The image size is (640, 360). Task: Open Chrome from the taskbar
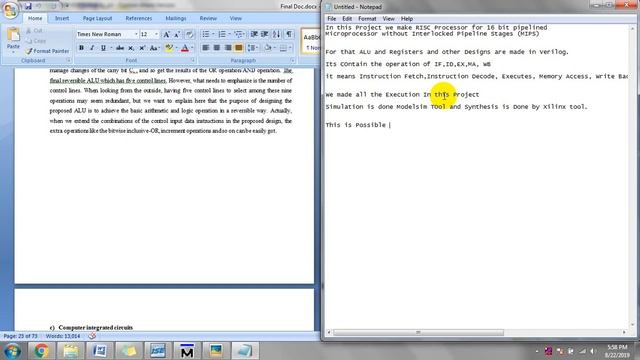41,351
